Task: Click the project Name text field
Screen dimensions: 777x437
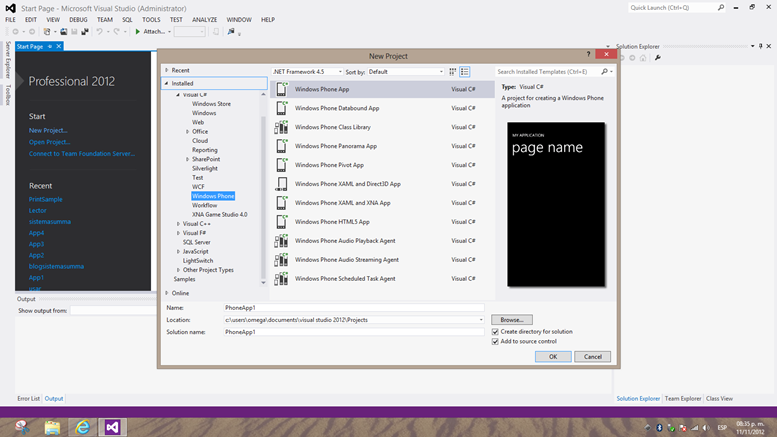Action: [x=353, y=308]
